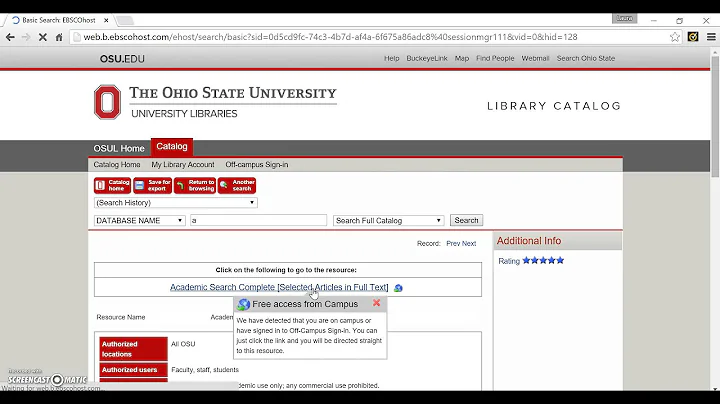Click the Return to browsing button
This screenshot has height=404, width=720.
[195, 185]
